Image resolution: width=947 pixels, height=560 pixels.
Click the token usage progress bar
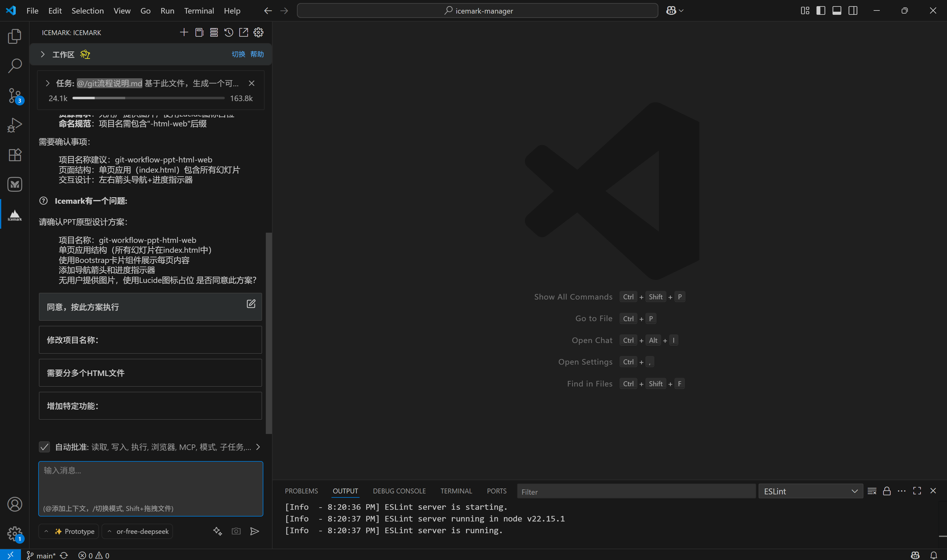click(x=148, y=98)
